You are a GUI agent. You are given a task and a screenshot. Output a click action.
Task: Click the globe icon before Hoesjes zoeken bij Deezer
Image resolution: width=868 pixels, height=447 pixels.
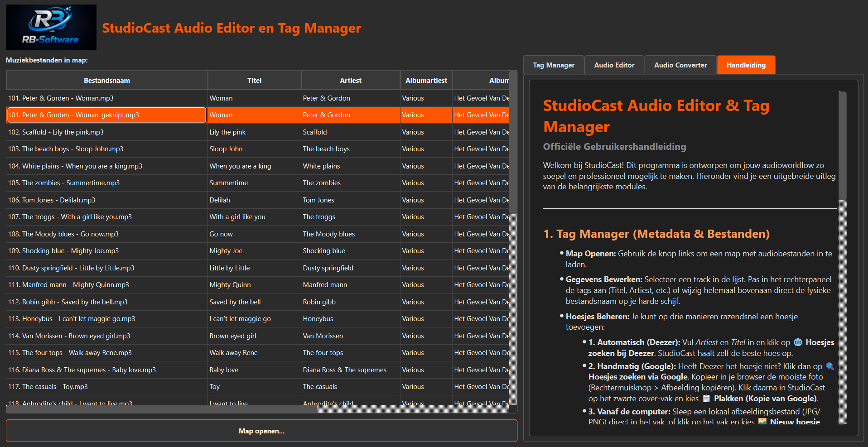coord(798,342)
